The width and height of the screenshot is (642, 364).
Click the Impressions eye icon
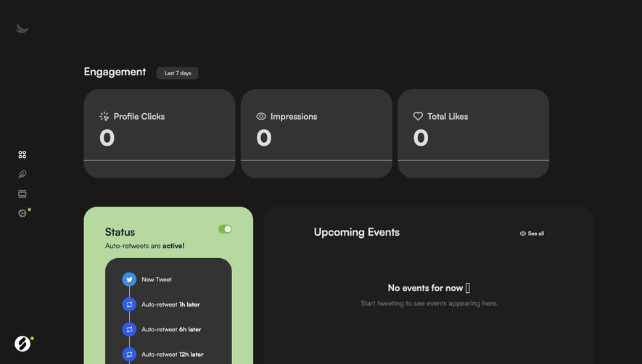tap(261, 116)
